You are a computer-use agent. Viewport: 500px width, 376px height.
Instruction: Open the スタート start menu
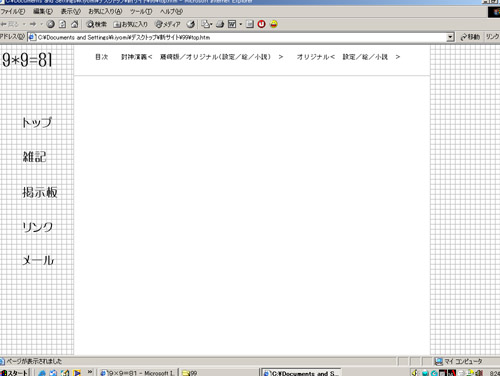tap(15, 372)
